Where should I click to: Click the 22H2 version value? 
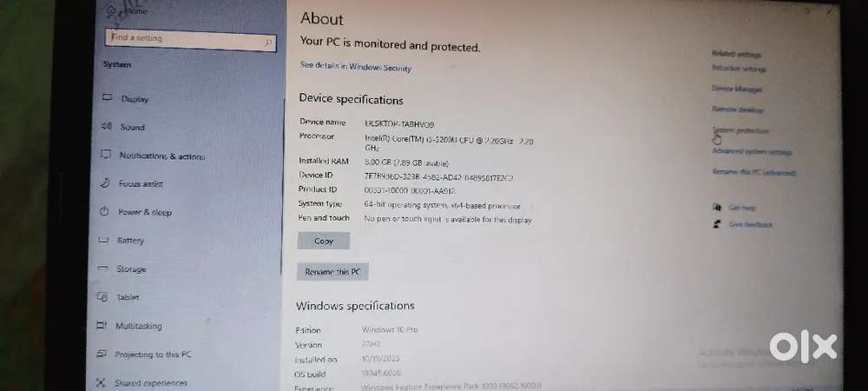tap(371, 344)
